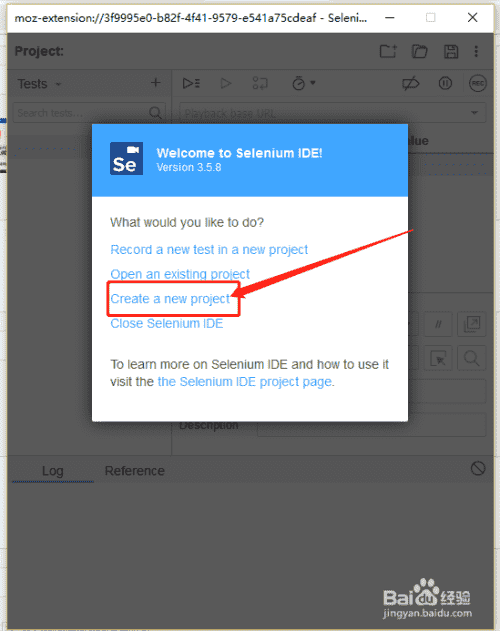Select target in page icon
Image resolution: width=500 pixels, height=631 pixels.
(x=438, y=358)
